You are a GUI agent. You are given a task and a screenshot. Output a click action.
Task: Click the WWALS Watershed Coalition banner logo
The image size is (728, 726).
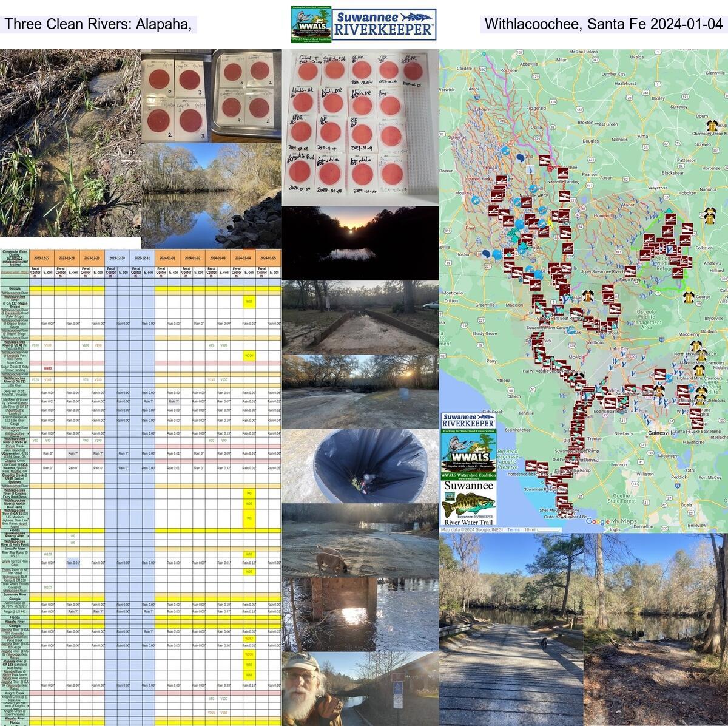(x=311, y=25)
